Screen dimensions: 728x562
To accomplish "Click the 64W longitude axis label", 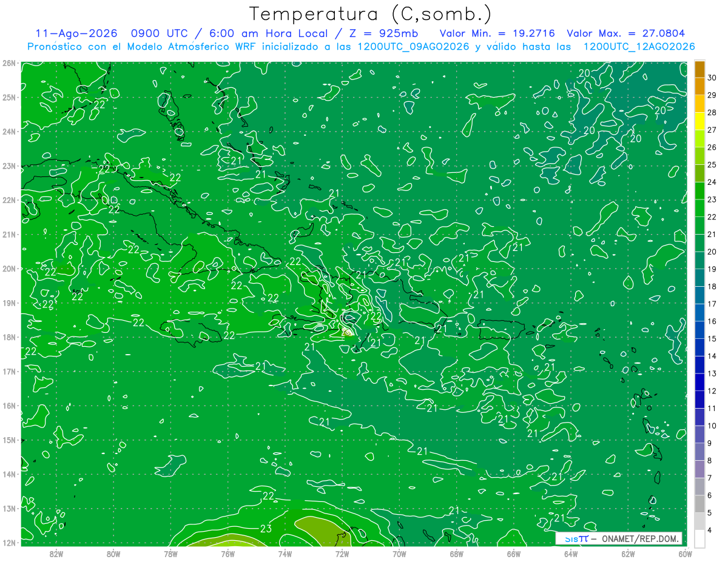I will 571,554.
